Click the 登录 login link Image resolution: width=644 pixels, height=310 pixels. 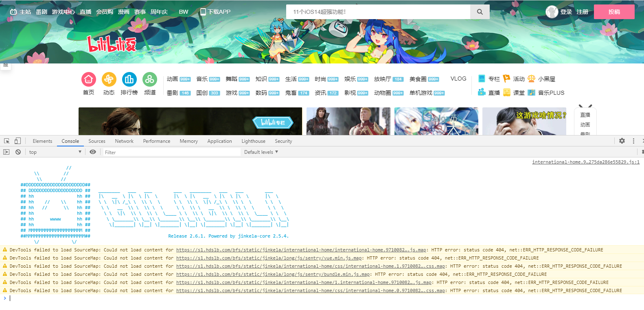(566, 12)
